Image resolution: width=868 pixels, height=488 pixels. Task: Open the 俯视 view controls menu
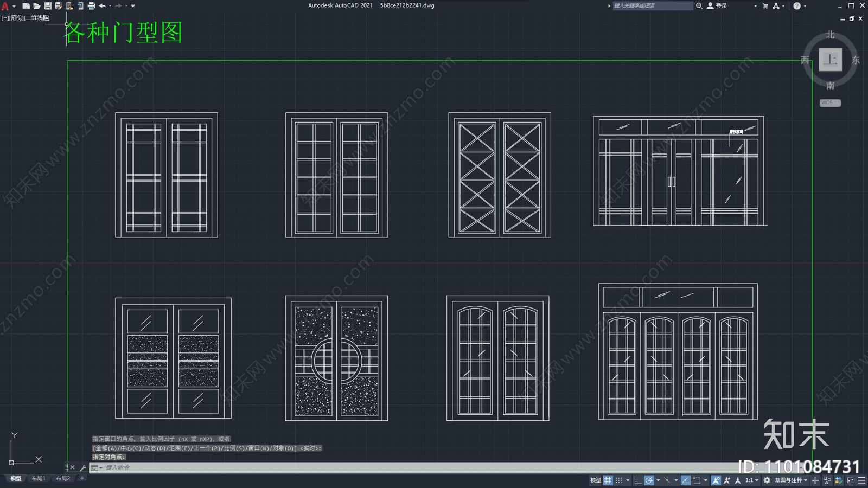16,18
